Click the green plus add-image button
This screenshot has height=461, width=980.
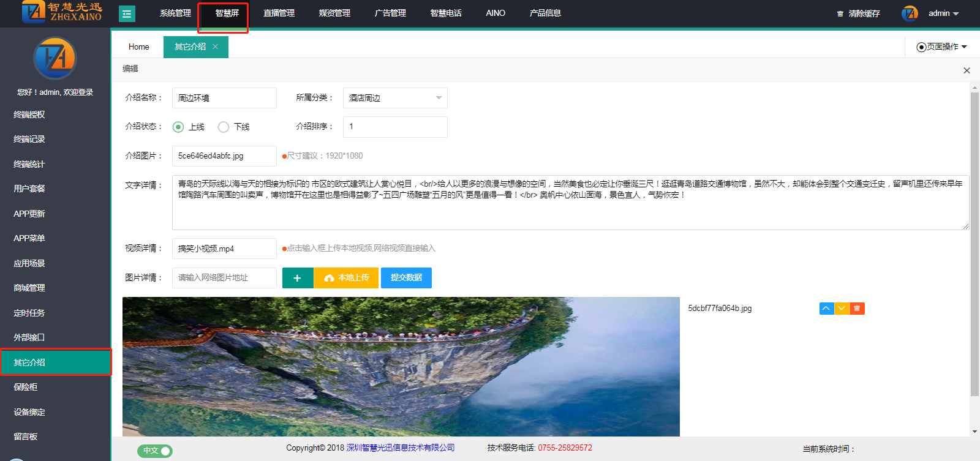(x=298, y=278)
